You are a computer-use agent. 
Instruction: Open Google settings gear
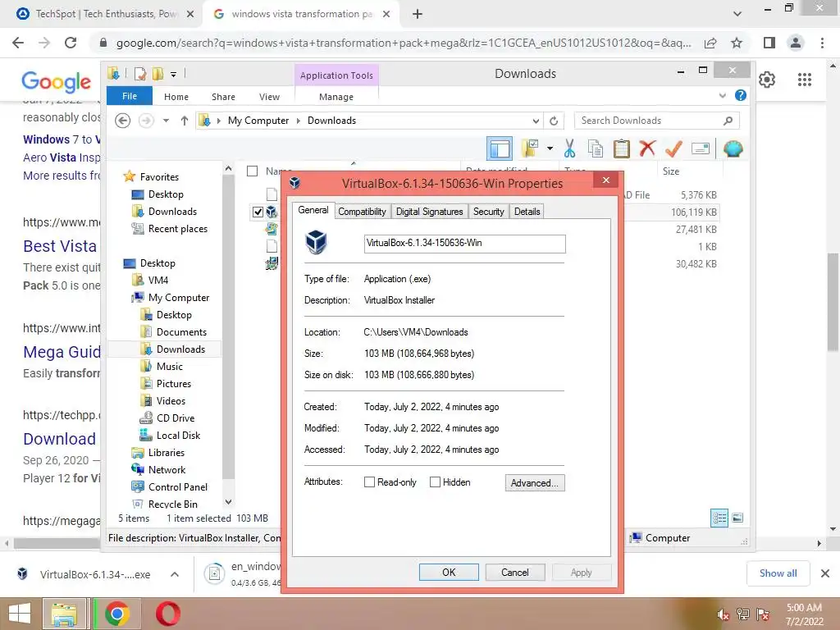pyautogui.click(x=767, y=80)
